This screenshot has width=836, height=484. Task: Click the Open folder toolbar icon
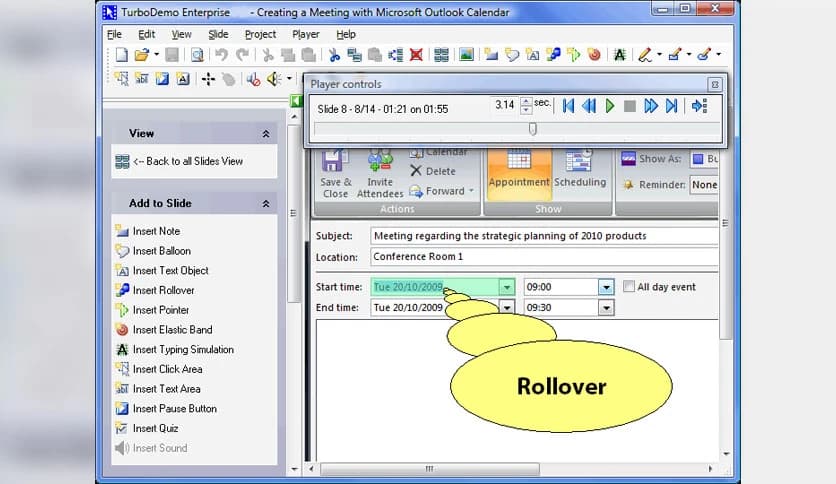[141, 54]
